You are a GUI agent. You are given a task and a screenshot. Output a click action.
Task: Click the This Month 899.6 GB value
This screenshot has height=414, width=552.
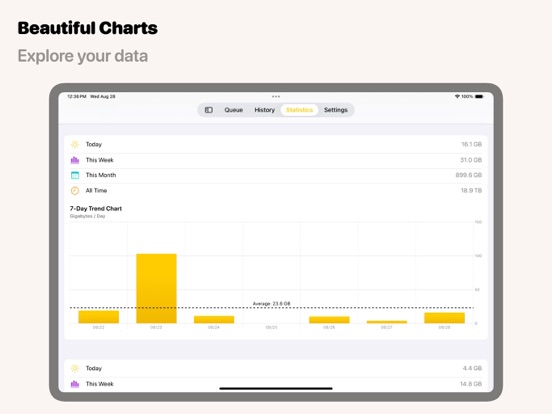(x=469, y=175)
